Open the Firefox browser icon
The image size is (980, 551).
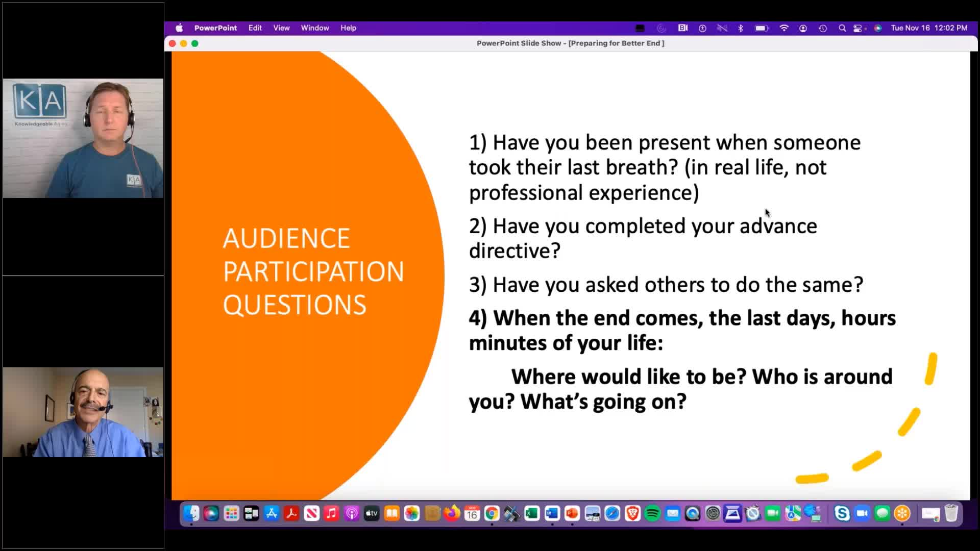pyautogui.click(x=452, y=513)
